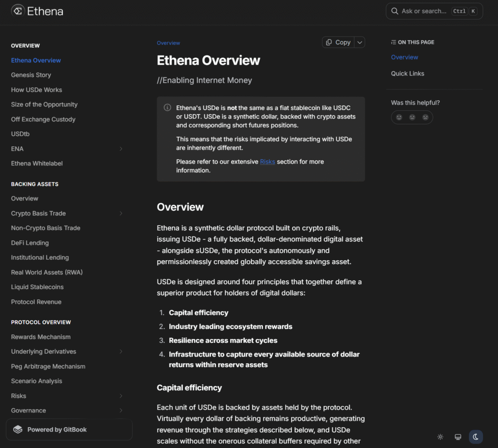Expand the Risks sidebar chevron
498x448 pixels.
pyautogui.click(x=121, y=396)
